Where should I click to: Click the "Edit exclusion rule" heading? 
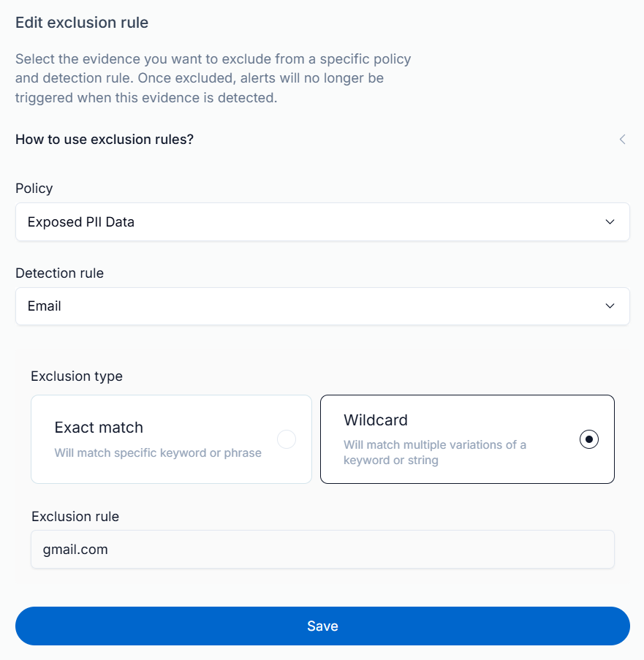click(x=82, y=23)
